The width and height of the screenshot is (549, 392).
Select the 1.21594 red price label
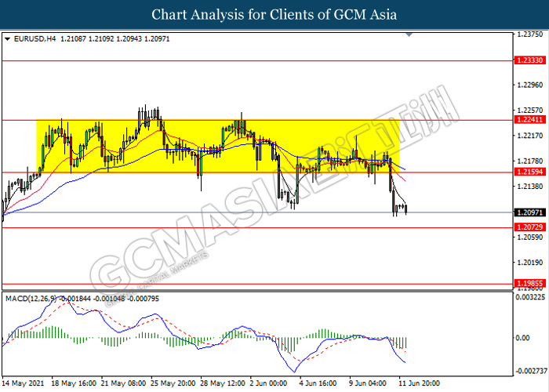coord(529,172)
